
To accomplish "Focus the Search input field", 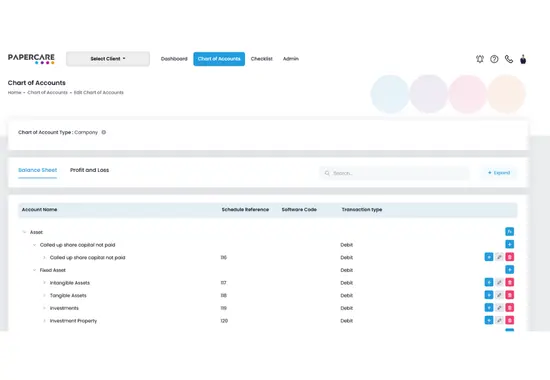I will (394, 173).
